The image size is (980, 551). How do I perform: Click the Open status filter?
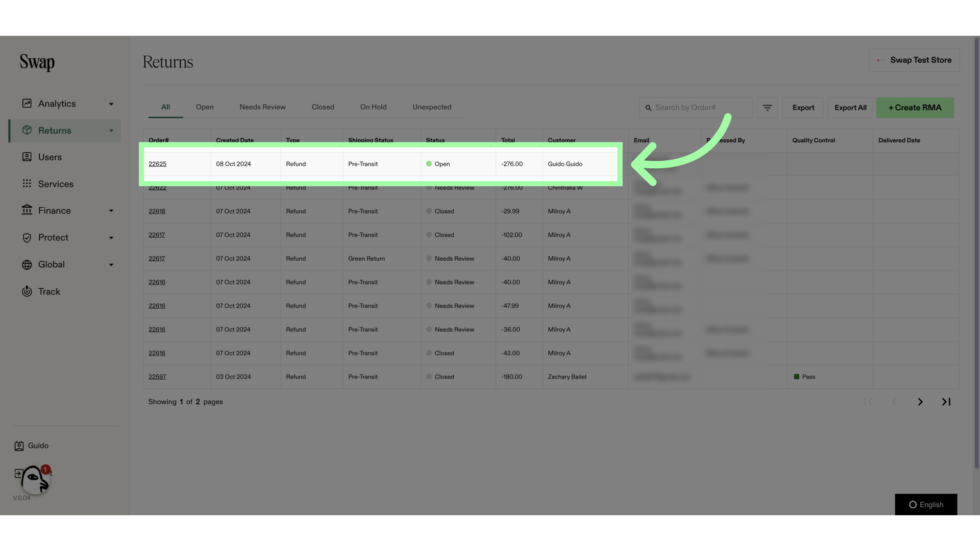[205, 108]
